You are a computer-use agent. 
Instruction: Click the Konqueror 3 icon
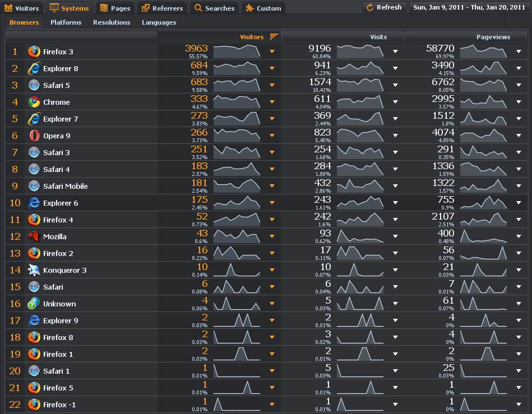(x=34, y=270)
